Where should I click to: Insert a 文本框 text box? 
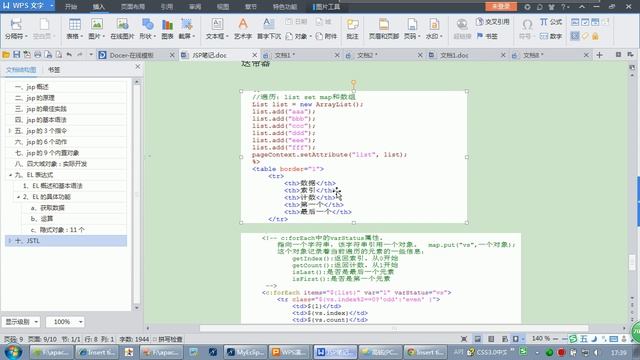tap(217, 29)
